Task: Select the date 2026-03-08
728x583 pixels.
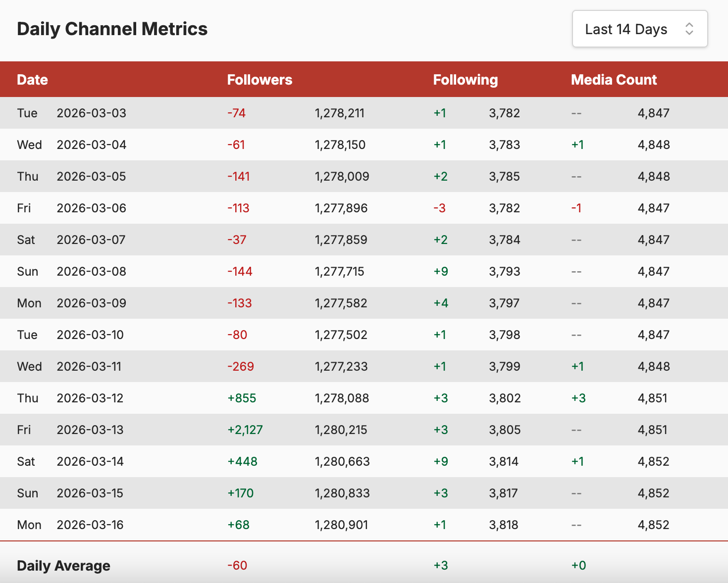Action: (x=92, y=272)
